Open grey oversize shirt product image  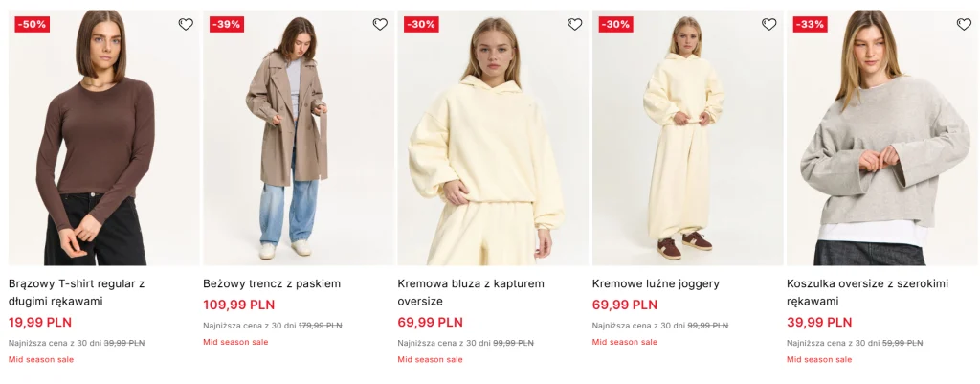click(881, 144)
